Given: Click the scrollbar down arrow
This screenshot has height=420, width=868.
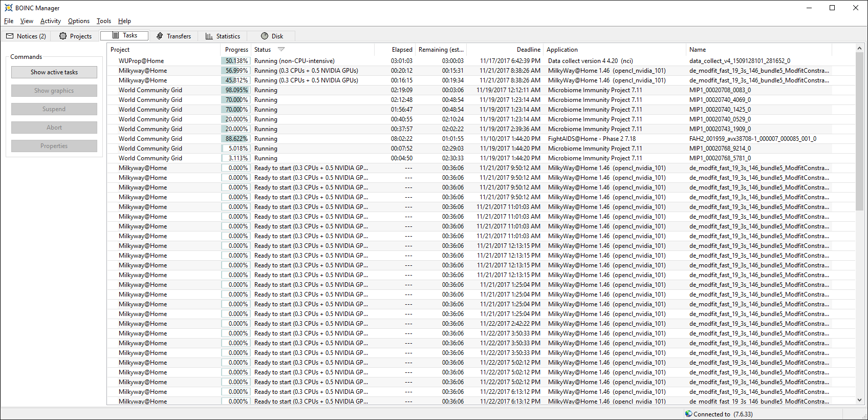Looking at the screenshot, I should point(859,401).
